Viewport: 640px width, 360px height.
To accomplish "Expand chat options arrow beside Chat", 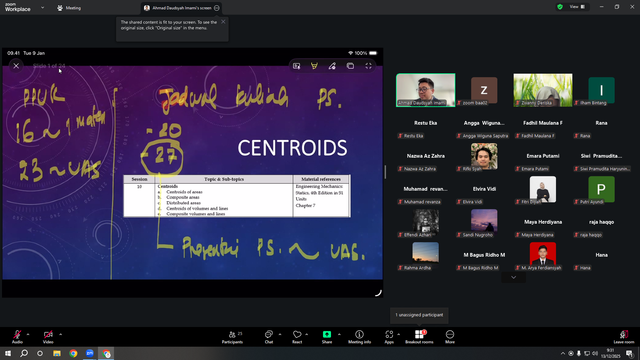I will click(280, 334).
